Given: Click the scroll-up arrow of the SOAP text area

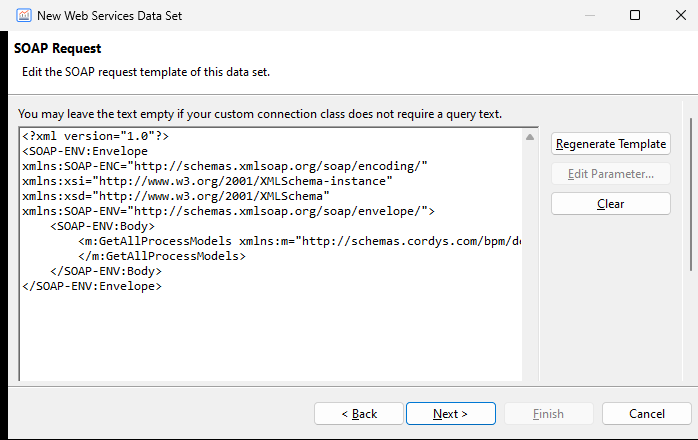Looking at the screenshot, I should pos(530,137).
